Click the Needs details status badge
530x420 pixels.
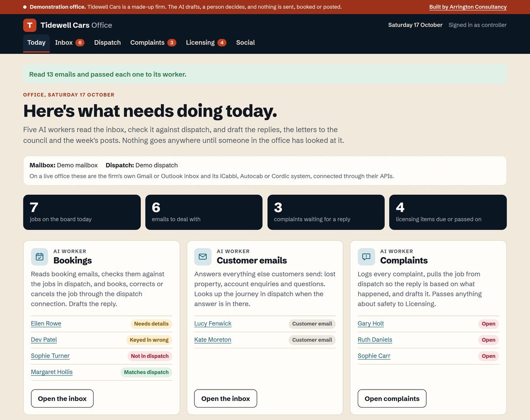coord(151,324)
